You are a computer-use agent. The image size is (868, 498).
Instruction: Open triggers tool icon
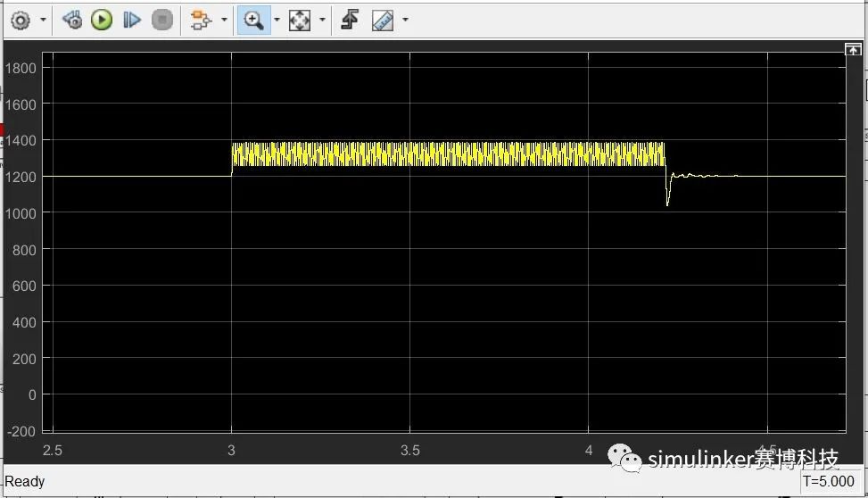click(350, 20)
